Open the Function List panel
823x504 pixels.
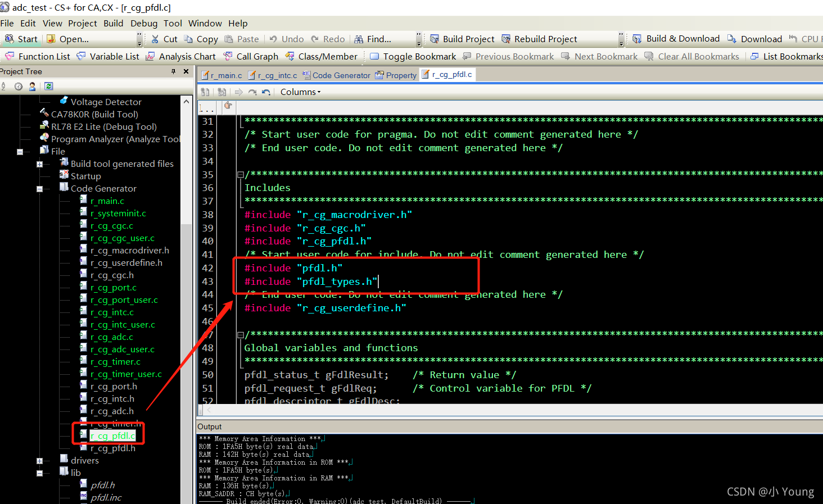point(38,56)
